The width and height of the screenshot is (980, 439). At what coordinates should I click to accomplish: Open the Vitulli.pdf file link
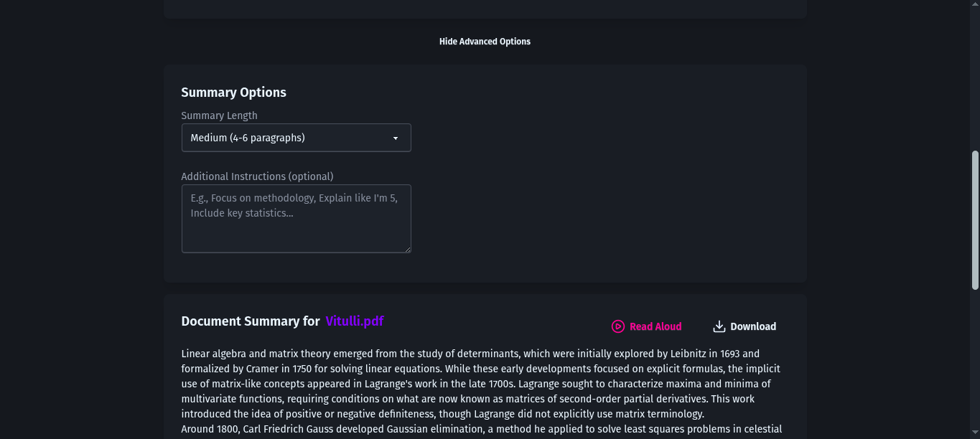[354, 321]
